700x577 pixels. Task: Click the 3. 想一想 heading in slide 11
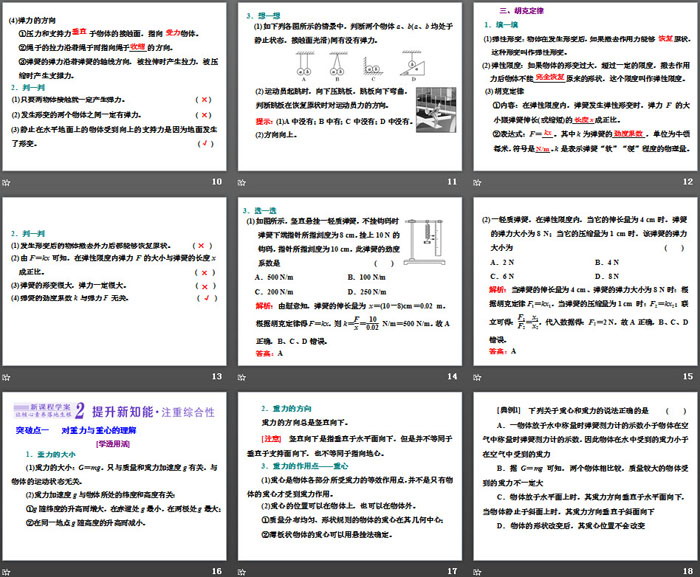[263, 16]
